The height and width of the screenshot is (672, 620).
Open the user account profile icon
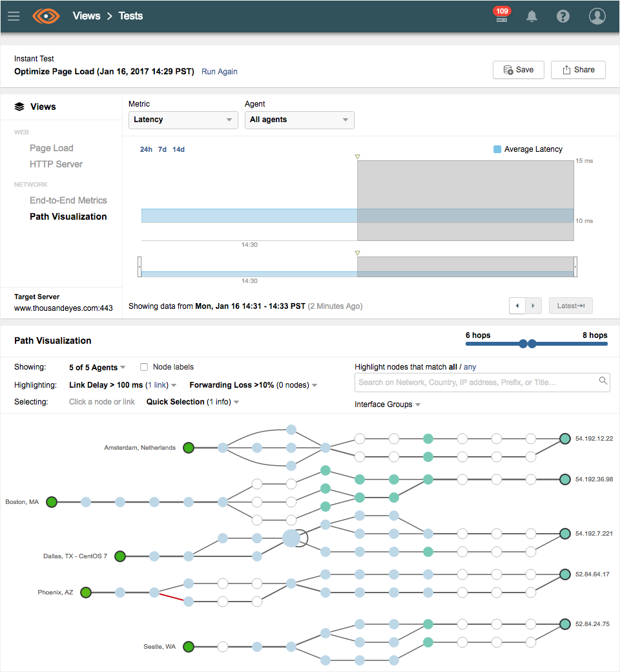[597, 16]
